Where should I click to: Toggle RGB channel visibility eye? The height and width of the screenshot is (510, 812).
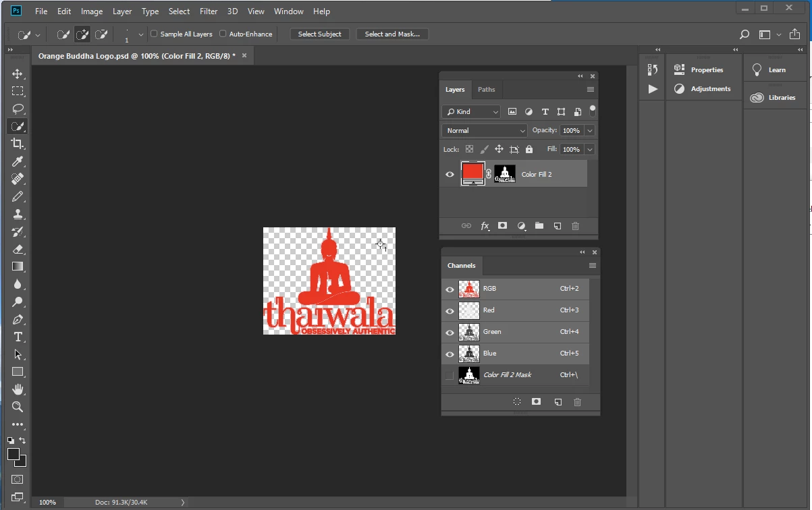tap(450, 289)
